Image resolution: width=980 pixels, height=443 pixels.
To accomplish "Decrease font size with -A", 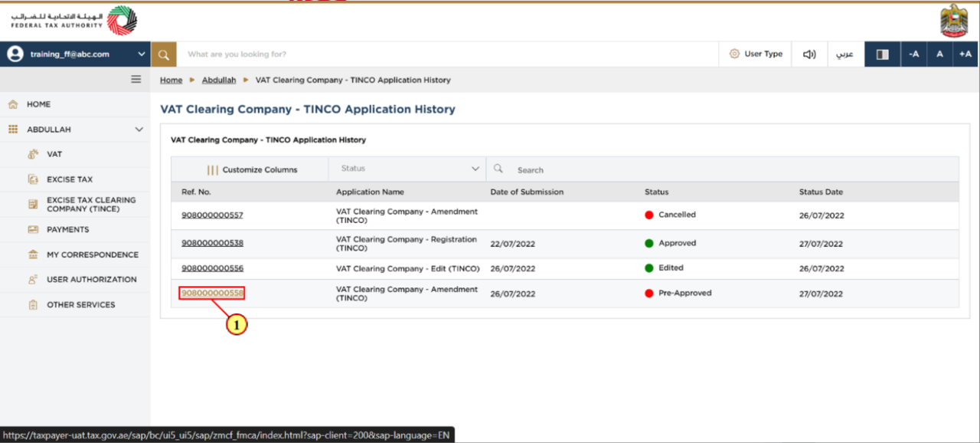I will coord(913,54).
